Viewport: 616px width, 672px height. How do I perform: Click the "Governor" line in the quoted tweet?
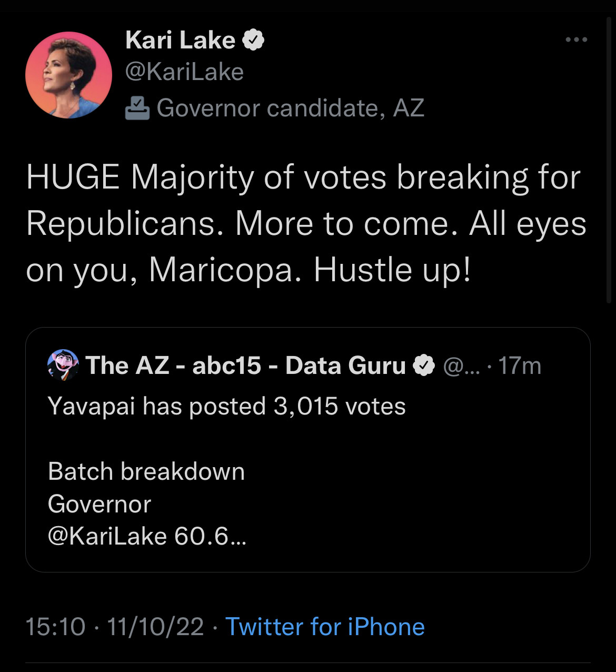pos(99,504)
